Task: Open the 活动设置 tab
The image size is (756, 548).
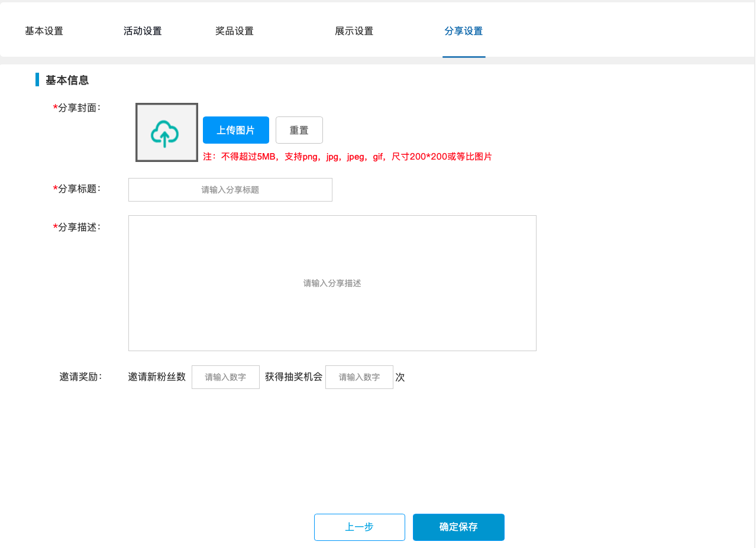Action: coord(142,31)
